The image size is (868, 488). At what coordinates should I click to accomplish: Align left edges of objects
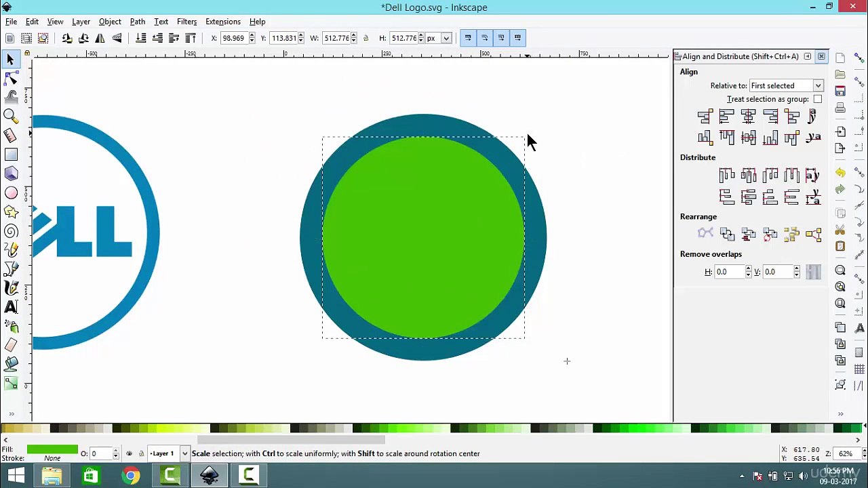tap(727, 117)
